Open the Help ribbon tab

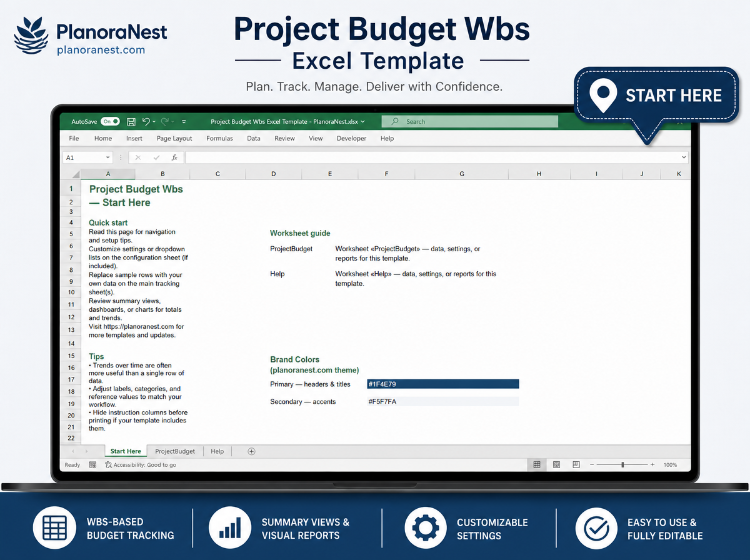click(x=387, y=138)
